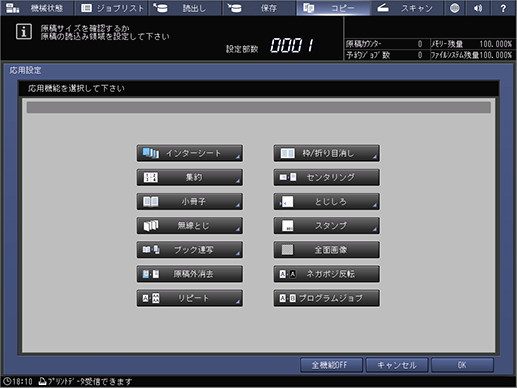Open help with the question mark icon

click(x=503, y=8)
